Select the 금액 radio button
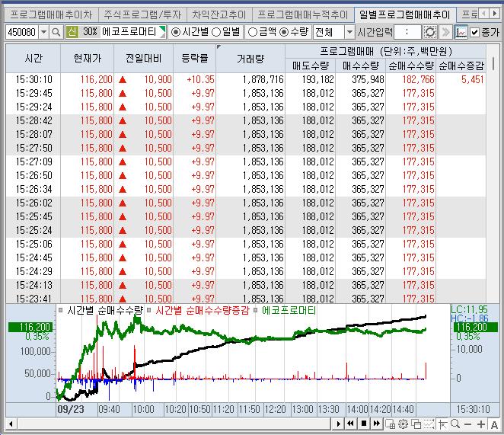This screenshot has height=435, width=504. click(x=253, y=32)
